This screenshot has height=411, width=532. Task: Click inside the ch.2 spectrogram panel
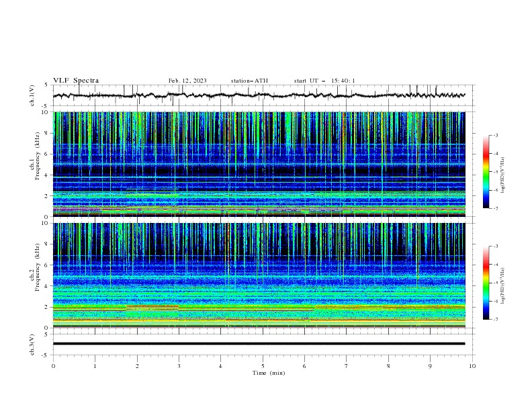tap(259, 275)
